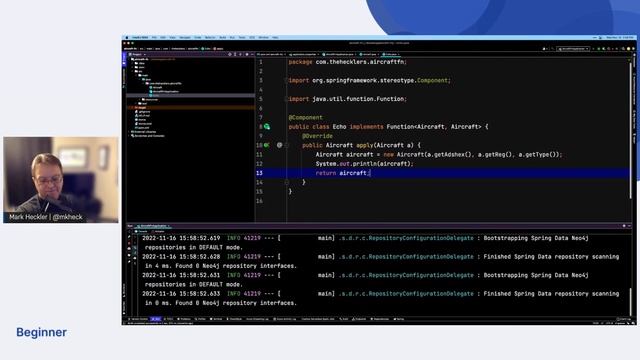The height and width of the screenshot is (360, 640).
Task: Select the Console tab in Run panel
Action: [x=142, y=231]
